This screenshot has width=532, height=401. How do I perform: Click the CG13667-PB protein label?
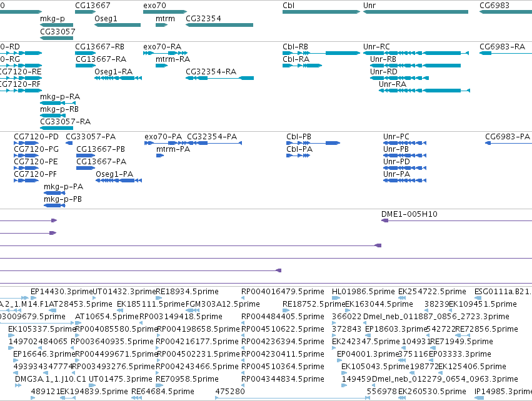[x=101, y=149]
